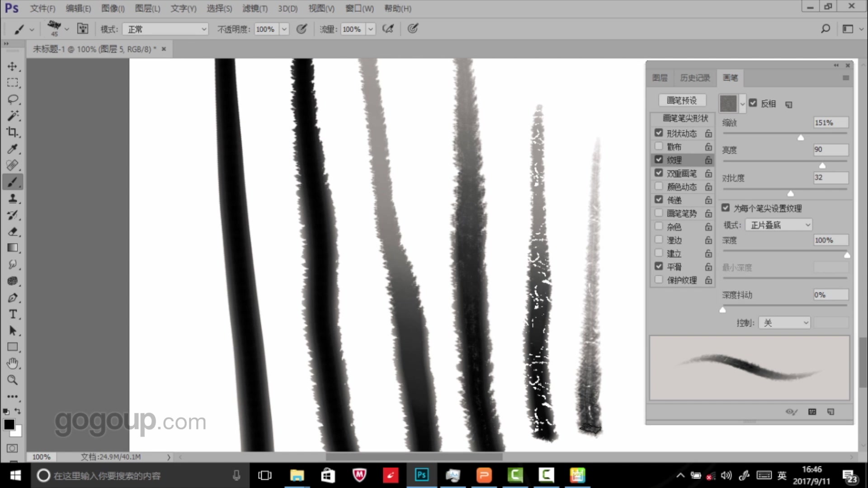Select the Hand tool
This screenshot has height=488, width=868.
point(12,363)
